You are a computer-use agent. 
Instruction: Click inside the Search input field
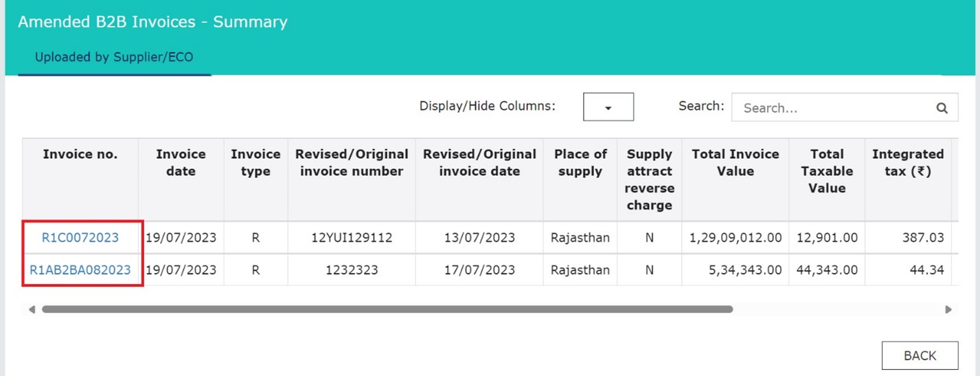point(831,108)
